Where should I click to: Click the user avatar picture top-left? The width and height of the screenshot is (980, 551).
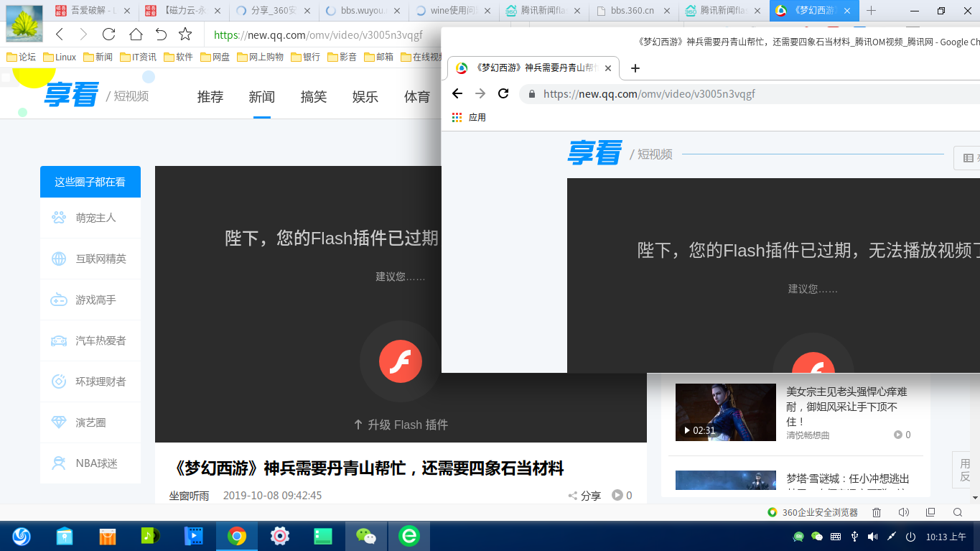click(x=24, y=23)
